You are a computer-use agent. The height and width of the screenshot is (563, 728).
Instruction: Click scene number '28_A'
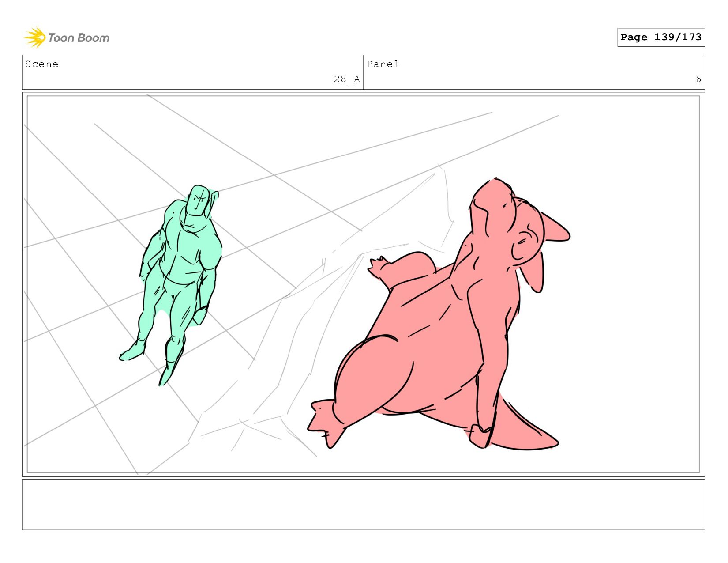pos(347,79)
